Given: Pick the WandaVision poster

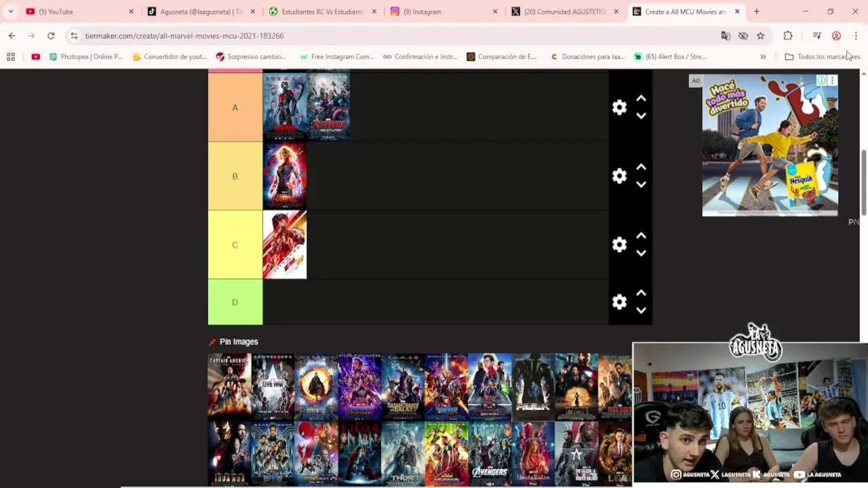Looking at the screenshot, I should 533,453.
